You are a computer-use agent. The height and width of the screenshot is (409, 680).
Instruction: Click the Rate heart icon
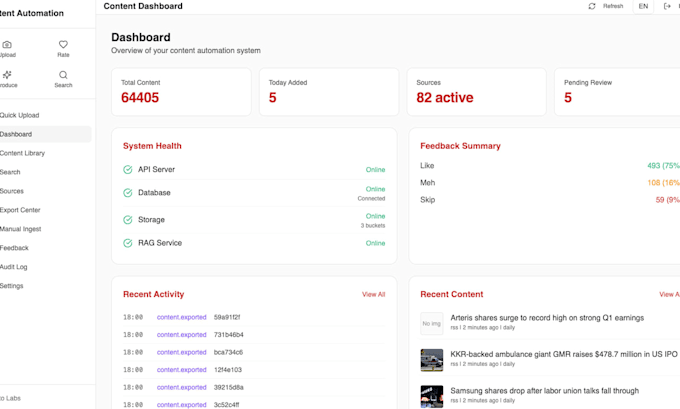point(63,44)
